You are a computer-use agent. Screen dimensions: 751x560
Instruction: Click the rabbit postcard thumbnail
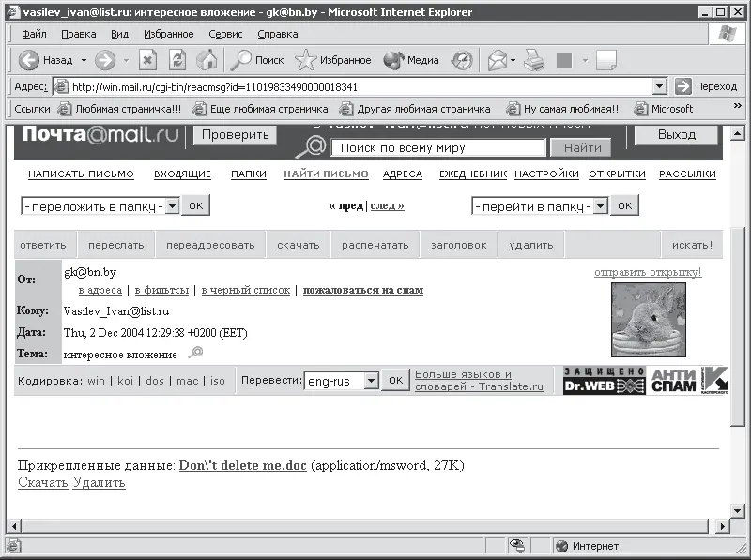pos(649,320)
